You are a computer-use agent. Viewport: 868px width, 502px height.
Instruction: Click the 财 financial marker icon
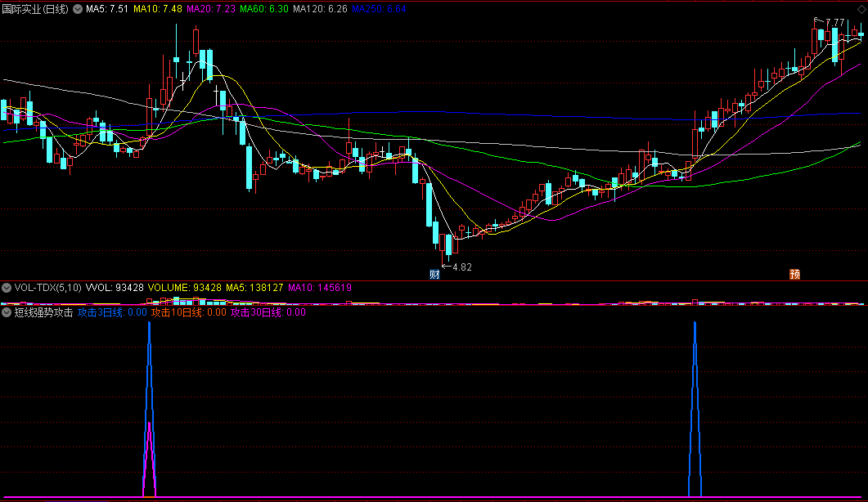pos(434,275)
